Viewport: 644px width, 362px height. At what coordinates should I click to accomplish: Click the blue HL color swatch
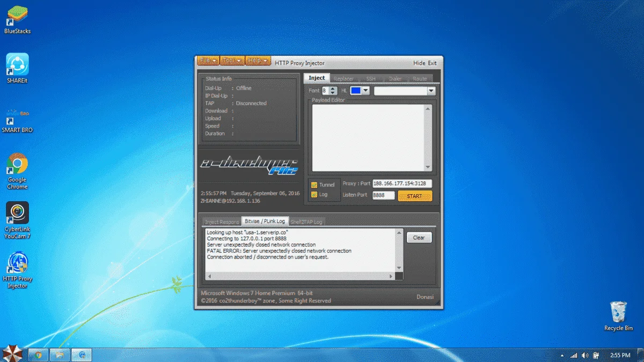356,91
